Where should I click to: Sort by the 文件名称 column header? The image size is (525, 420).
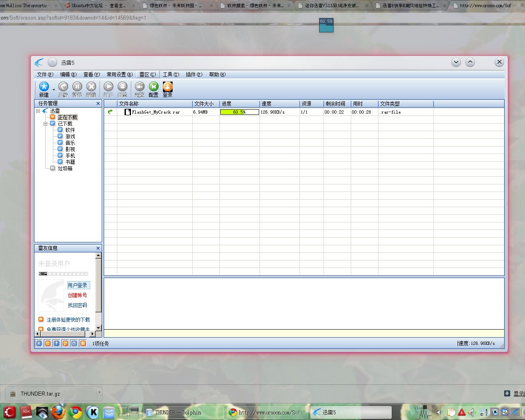155,104
